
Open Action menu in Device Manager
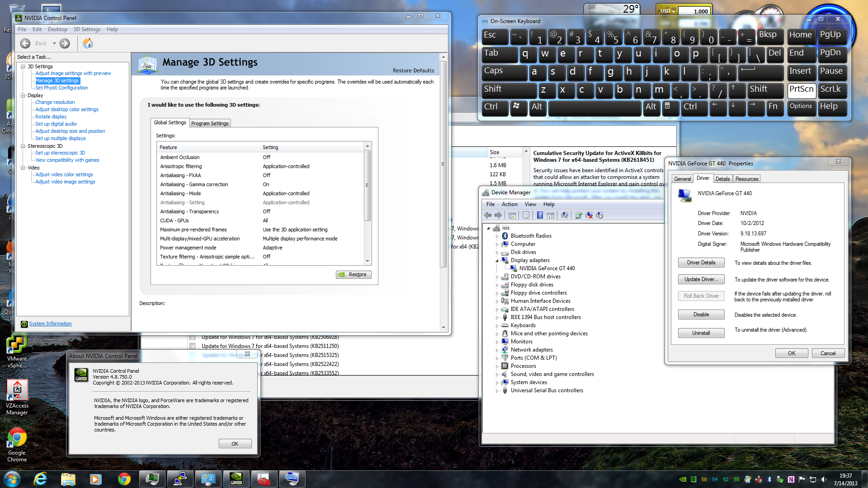pos(509,204)
